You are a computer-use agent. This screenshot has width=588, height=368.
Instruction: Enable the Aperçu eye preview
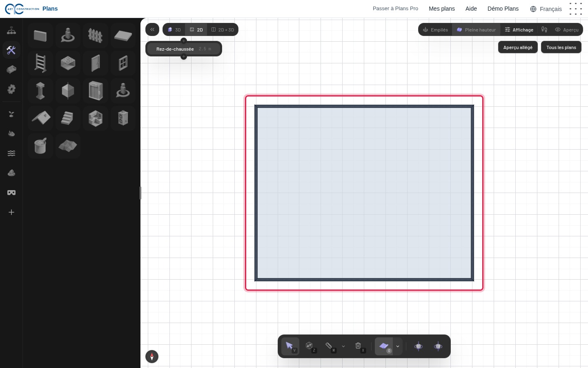click(567, 29)
